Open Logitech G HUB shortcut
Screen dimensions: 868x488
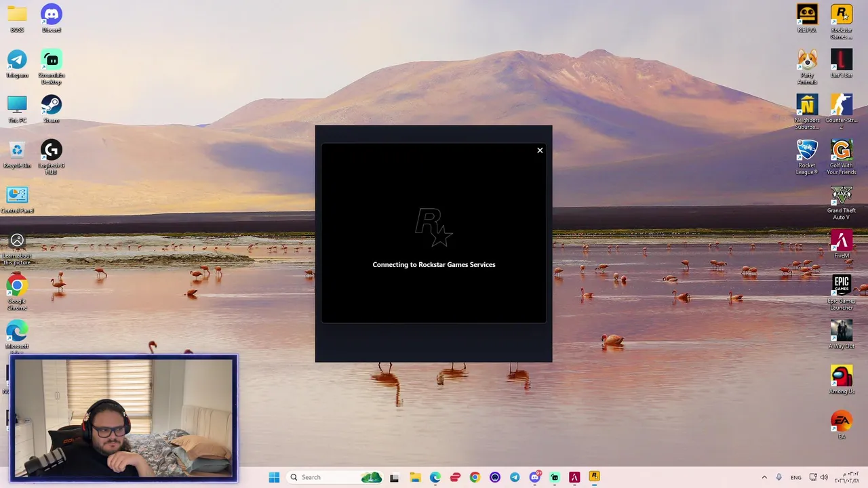click(x=52, y=157)
